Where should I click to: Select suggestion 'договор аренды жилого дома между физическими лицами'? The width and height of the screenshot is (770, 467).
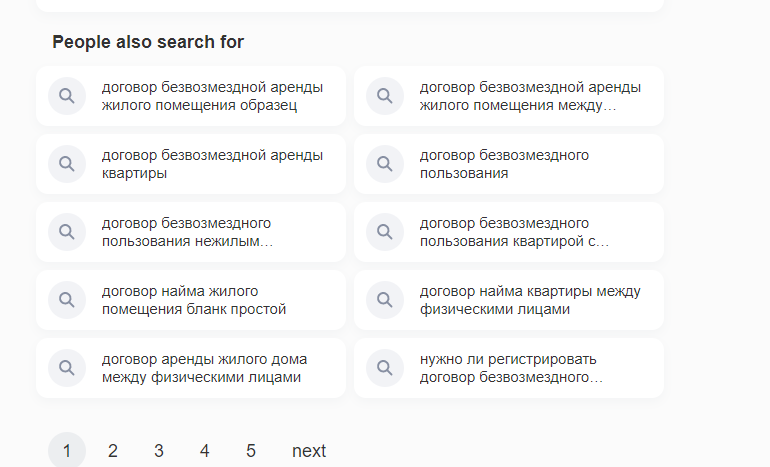(191, 368)
